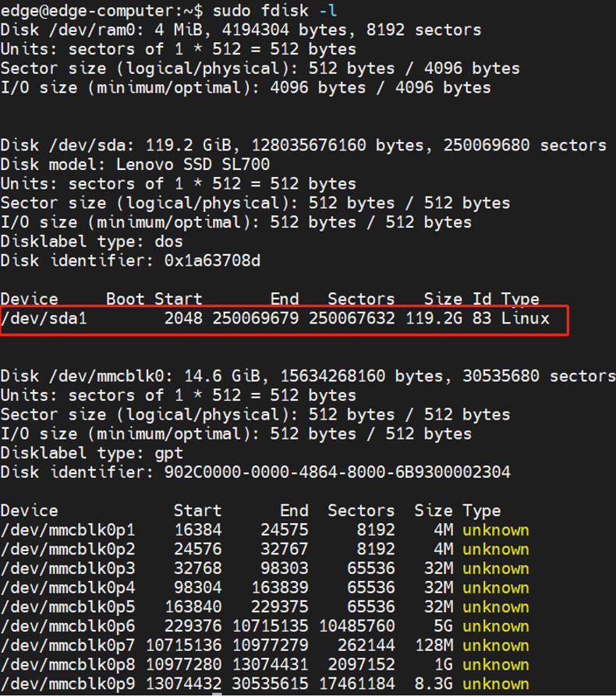Click the yellow unknown type for mmcblk0p3
Viewport: 616px width, 697px height.
click(x=496, y=568)
